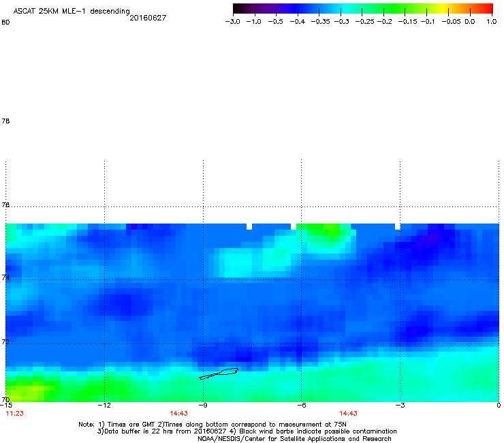Click the latitude label 74

pos(5,277)
